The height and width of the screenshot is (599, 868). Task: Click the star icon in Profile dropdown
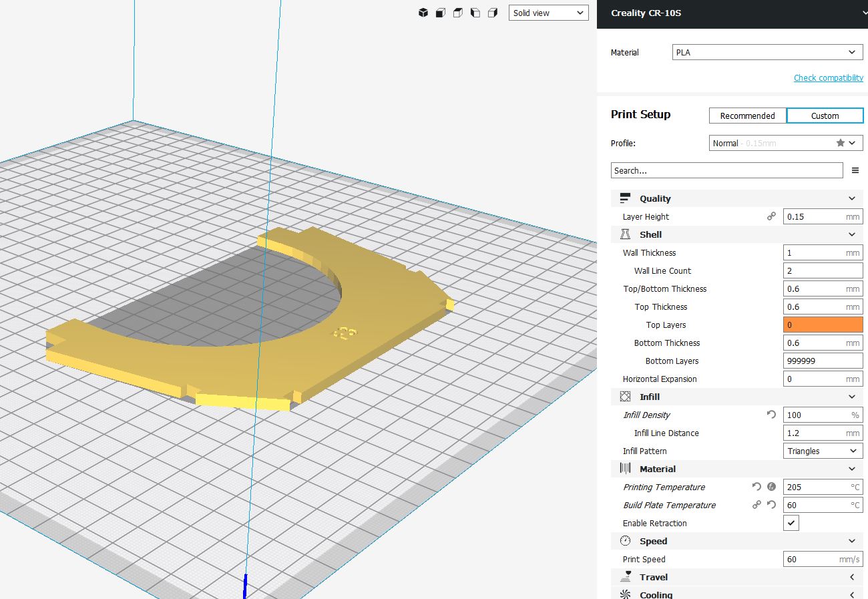tap(840, 143)
